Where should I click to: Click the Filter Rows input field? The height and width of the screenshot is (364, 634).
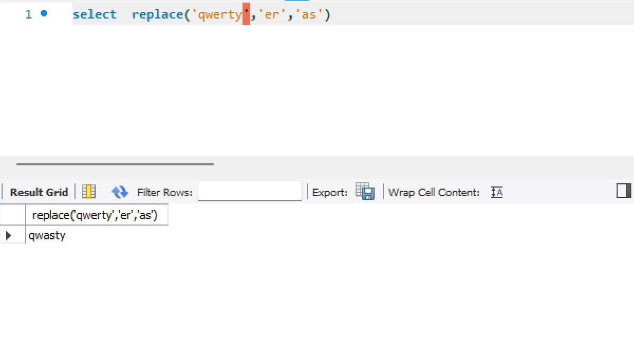pyautogui.click(x=250, y=191)
